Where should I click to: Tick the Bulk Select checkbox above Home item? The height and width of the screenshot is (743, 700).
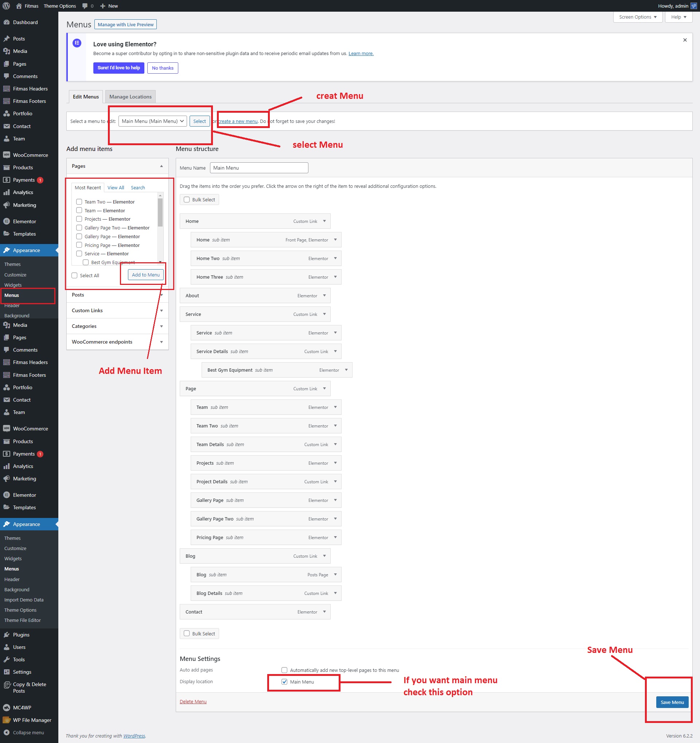[x=187, y=200]
